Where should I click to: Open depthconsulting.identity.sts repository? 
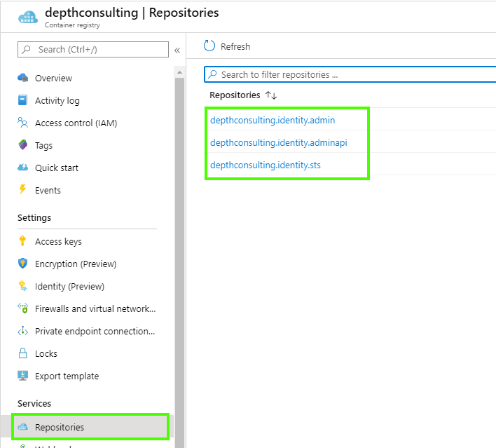[265, 165]
